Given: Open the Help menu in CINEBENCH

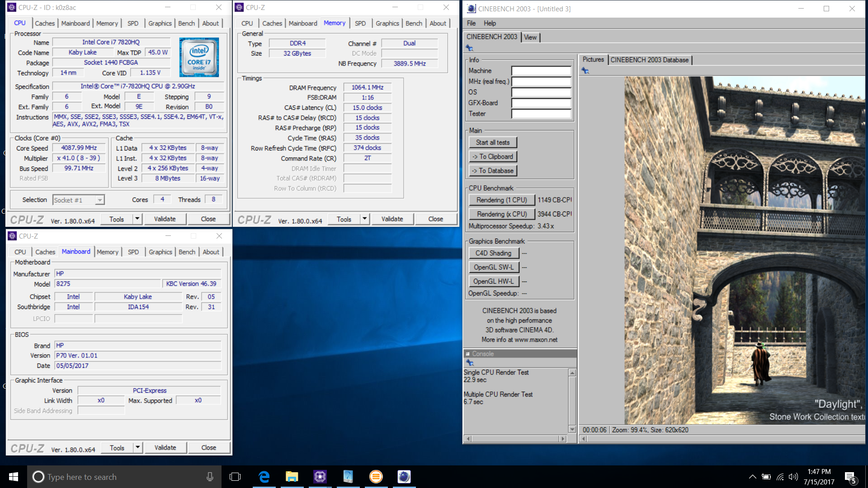Looking at the screenshot, I should click(490, 23).
